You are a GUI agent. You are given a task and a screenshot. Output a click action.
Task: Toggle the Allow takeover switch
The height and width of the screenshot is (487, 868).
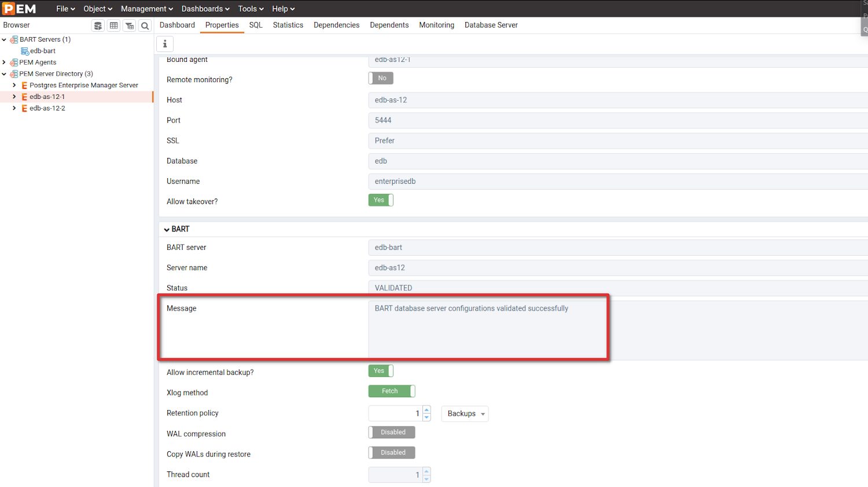pos(381,200)
